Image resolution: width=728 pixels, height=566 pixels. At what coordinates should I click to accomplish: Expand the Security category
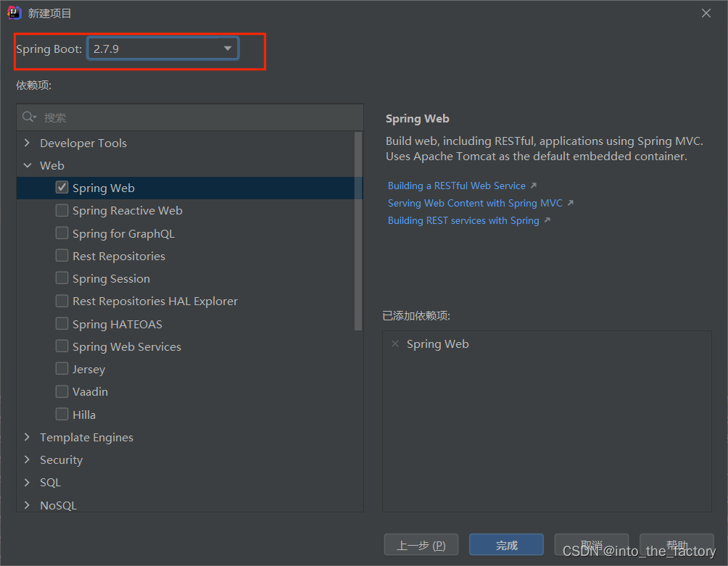[x=27, y=459]
